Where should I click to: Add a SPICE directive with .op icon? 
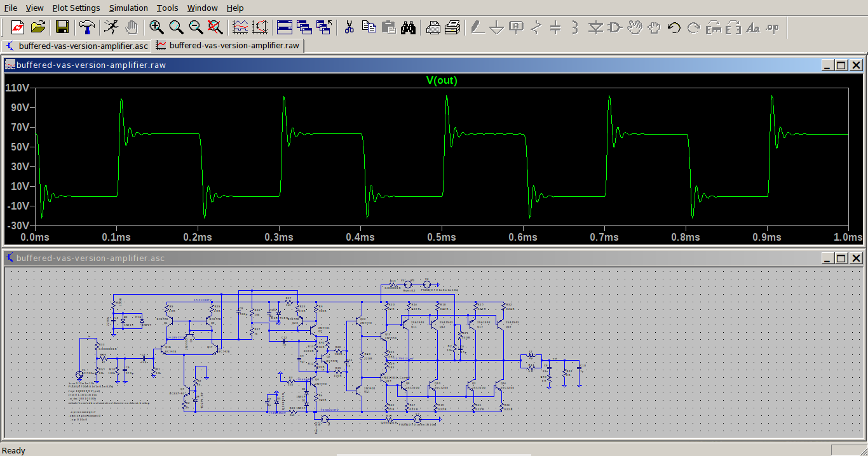coord(773,27)
